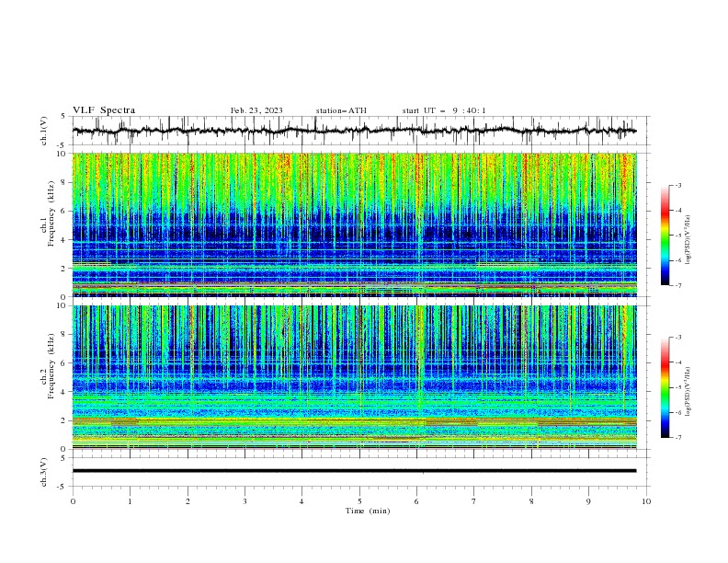Click the upper PSD color bar

(665, 236)
